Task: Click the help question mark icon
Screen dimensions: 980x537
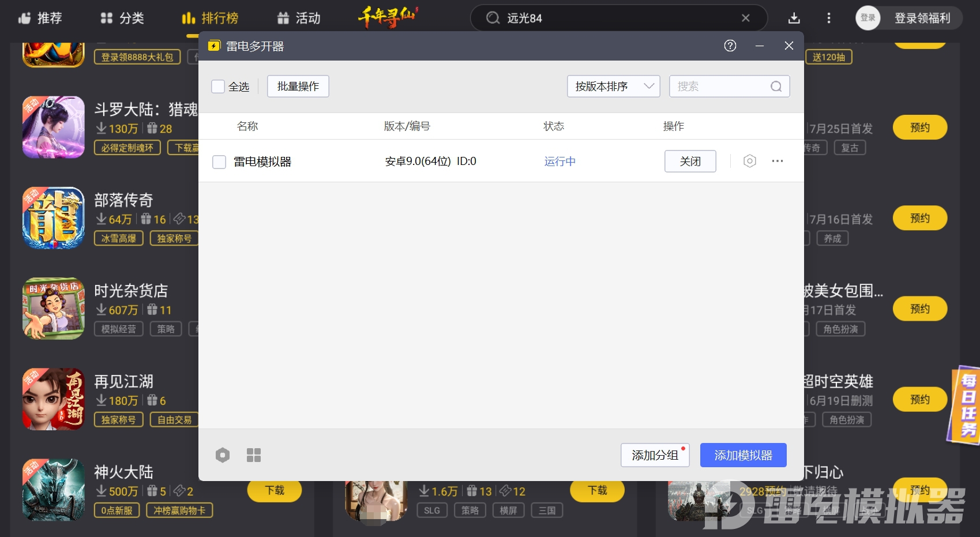Action: pos(730,46)
